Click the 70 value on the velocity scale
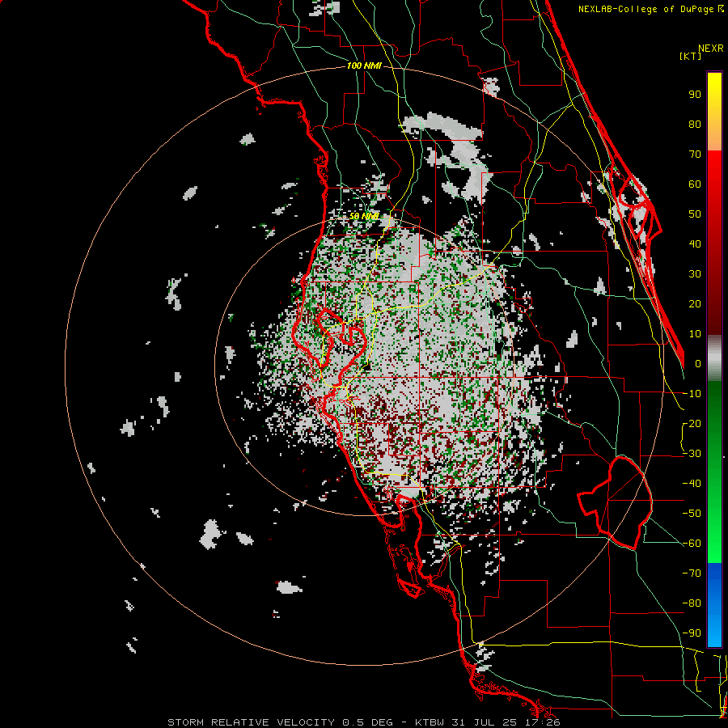 [695, 154]
